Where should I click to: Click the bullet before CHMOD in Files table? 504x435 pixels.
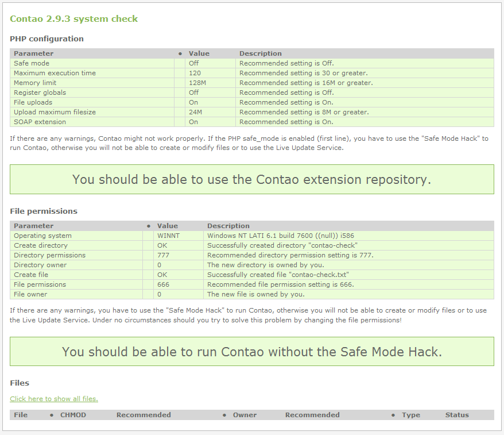(x=52, y=415)
